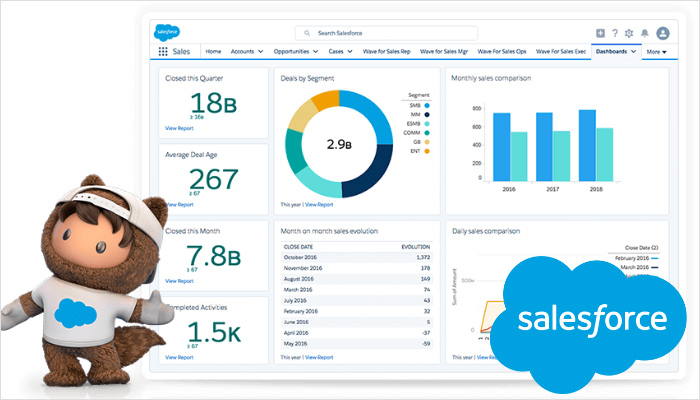The image size is (700, 400).
Task: Open the user profile avatar
Action: [x=663, y=33]
